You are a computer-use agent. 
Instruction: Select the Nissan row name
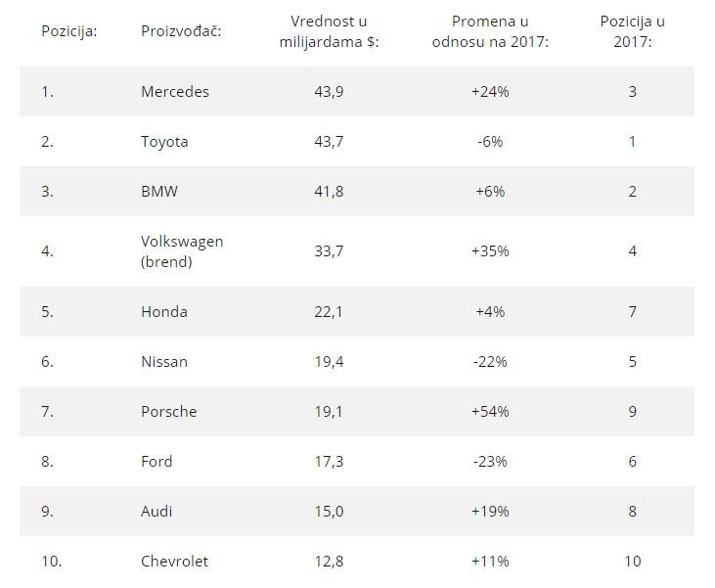pos(164,362)
